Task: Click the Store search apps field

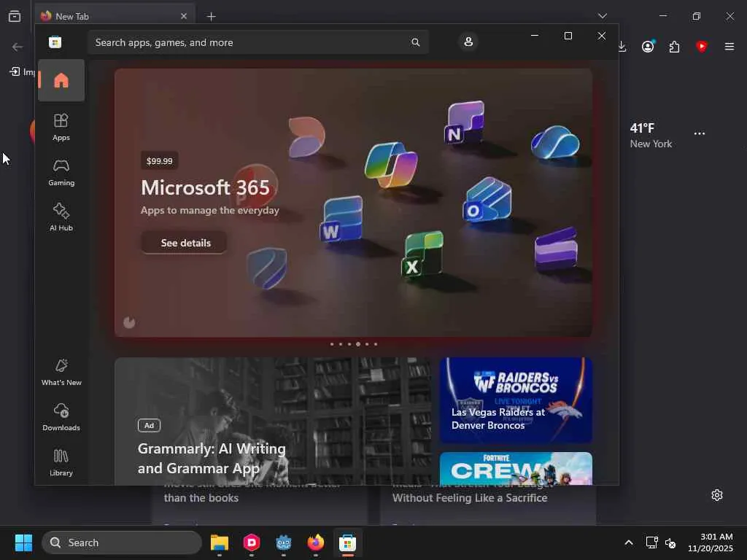Action: click(x=258, y=42)
